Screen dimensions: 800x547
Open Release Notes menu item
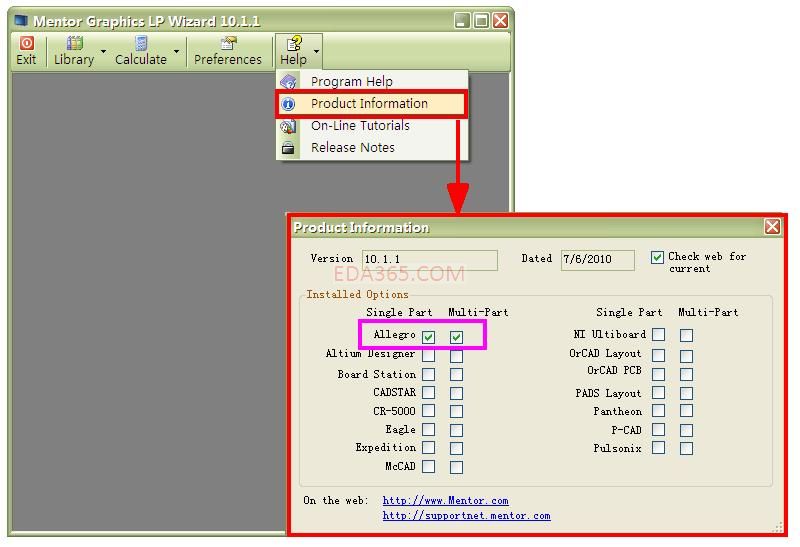pos(372,147)
